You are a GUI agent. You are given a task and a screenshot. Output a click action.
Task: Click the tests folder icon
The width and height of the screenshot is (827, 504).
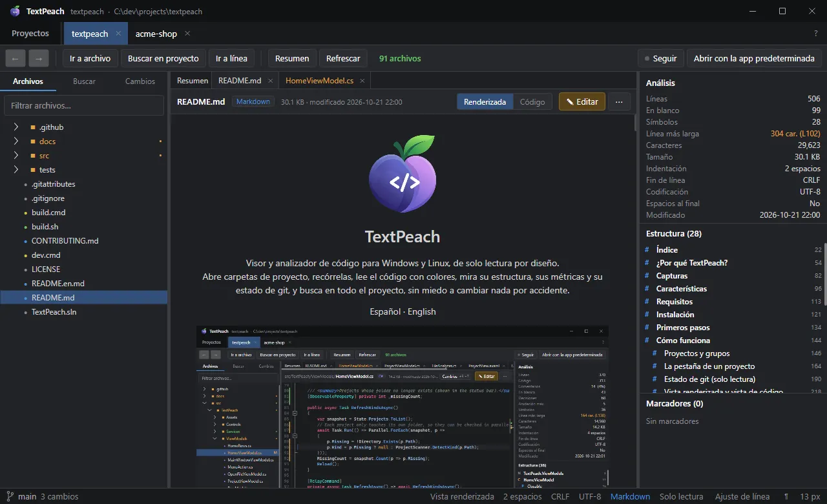point(33,170)
